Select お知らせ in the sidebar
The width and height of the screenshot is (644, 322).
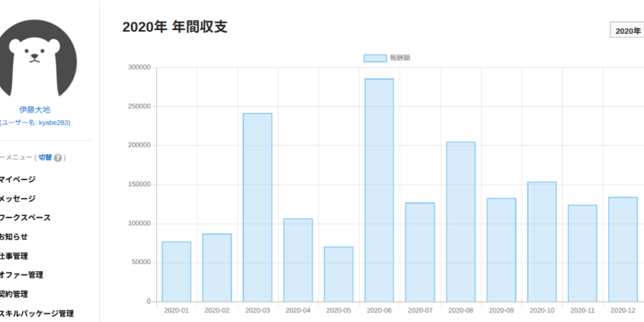(x=14, y=237)
